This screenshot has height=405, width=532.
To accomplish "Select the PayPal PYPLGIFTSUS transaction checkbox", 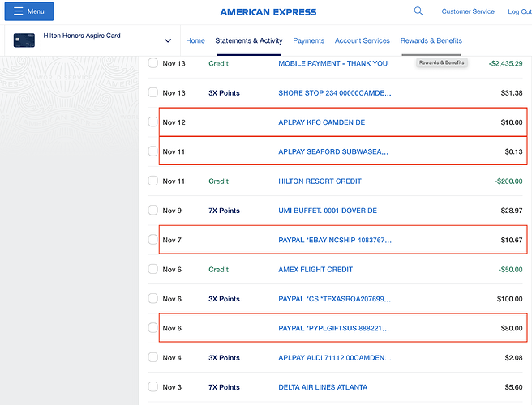I will coord(153,328).
